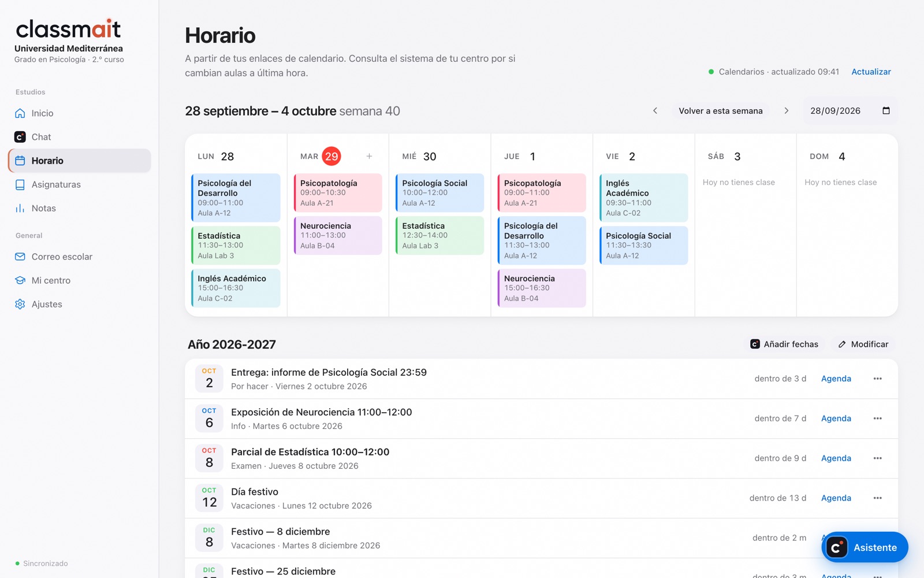Click Volver a esta semana
This screenshot has height=578, width=924.
click(721, 110)
